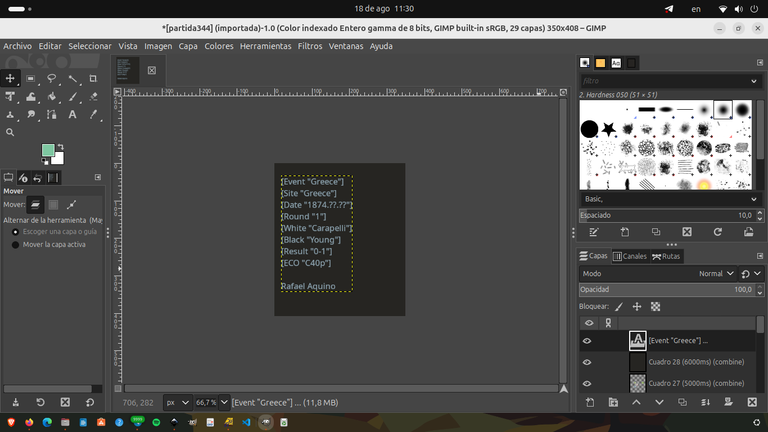Click new layer icon in Capas panel

pyautogui.click(x=590, y=403)
